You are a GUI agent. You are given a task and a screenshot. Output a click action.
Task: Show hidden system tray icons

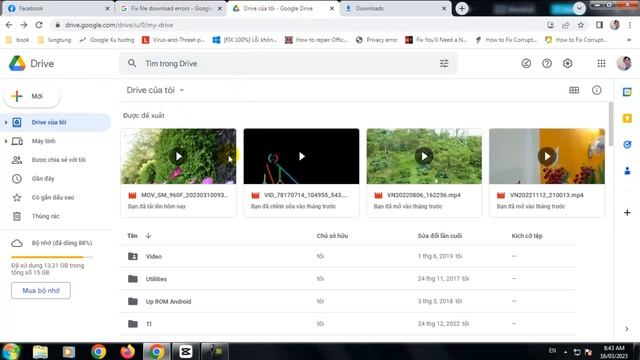565,351
